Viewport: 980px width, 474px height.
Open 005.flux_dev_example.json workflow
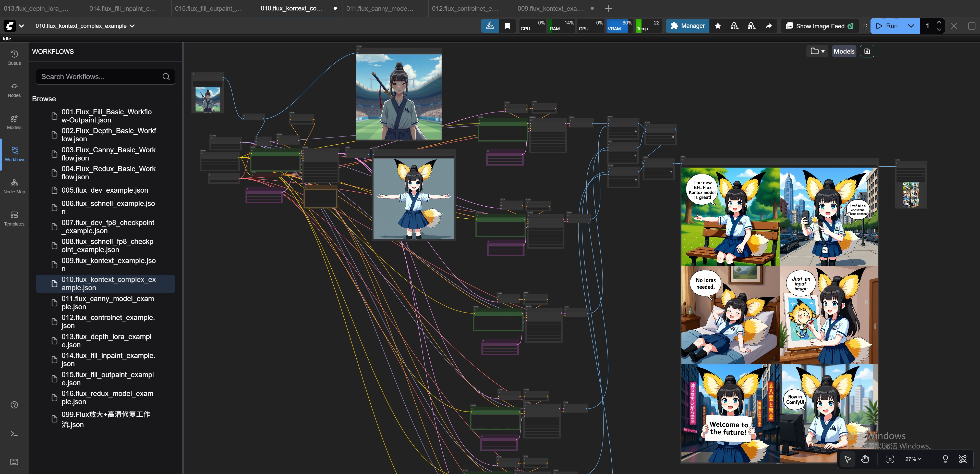(105, 190)
